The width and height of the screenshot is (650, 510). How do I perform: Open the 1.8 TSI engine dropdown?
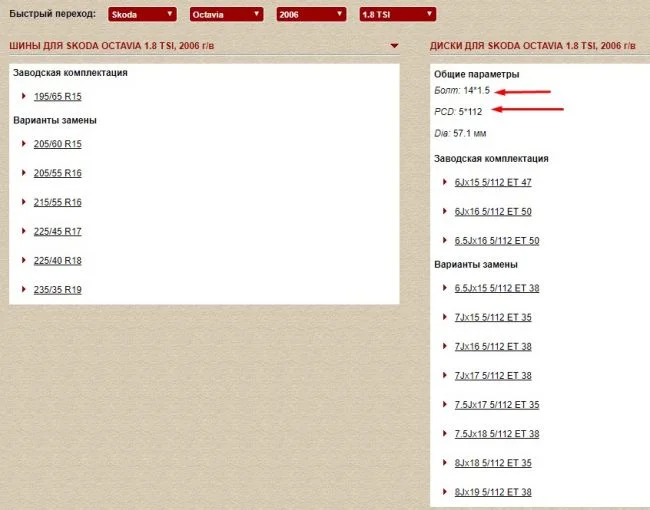(x=397, y=14)
